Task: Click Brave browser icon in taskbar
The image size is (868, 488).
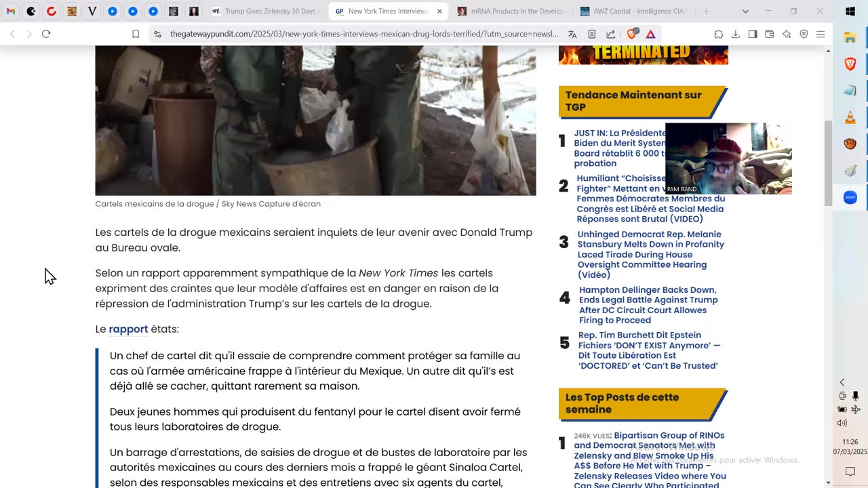Action: pyautogui.click(x=850, y=64)
